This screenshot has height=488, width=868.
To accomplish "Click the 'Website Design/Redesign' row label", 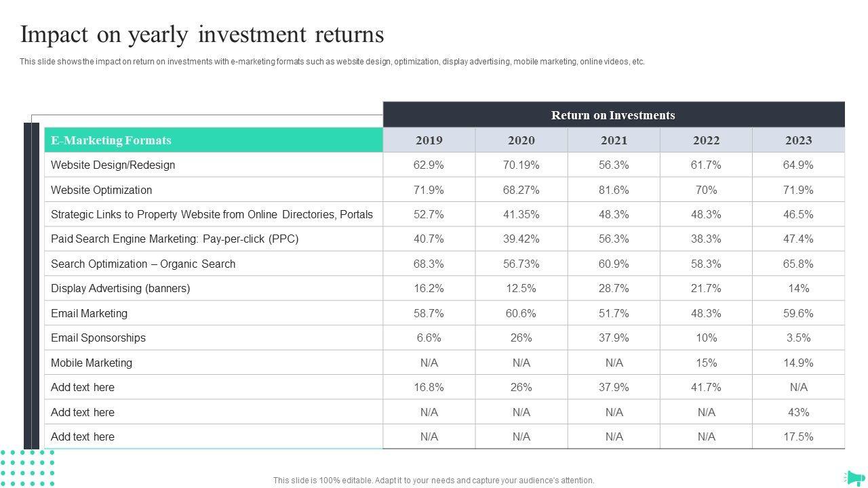I will 113,165.
